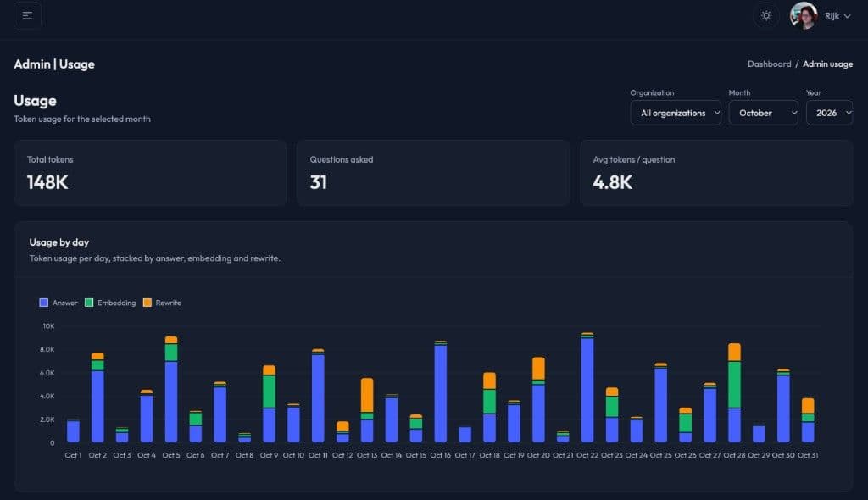868x500 pixels.
Task: Click the Oct 22 bar
Action: pyautogui.click(x=587, y=387)
